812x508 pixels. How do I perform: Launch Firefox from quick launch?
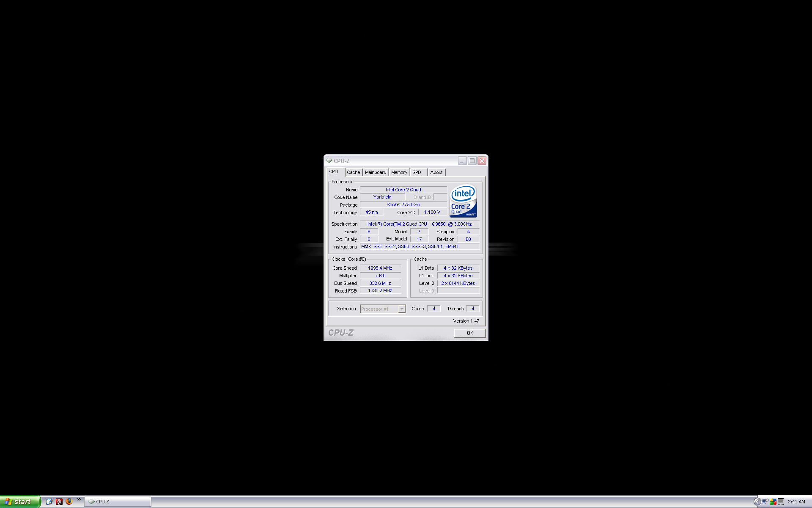pyautogui.click(x=69, y=502)
